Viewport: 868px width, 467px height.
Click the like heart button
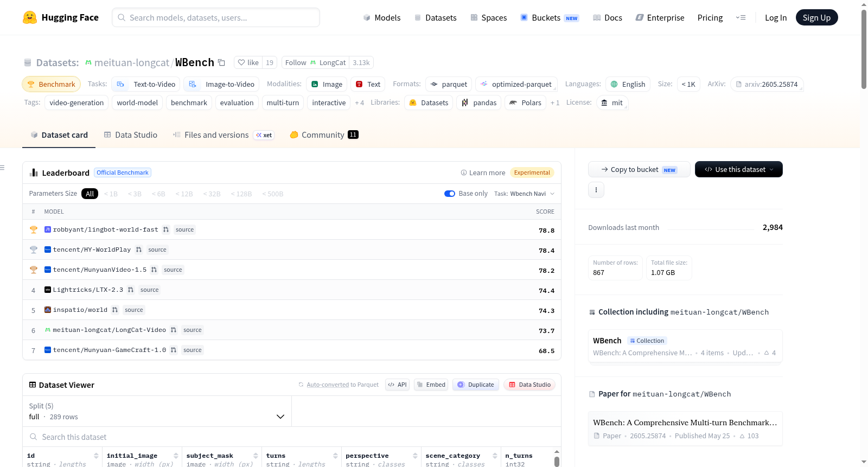248,62
